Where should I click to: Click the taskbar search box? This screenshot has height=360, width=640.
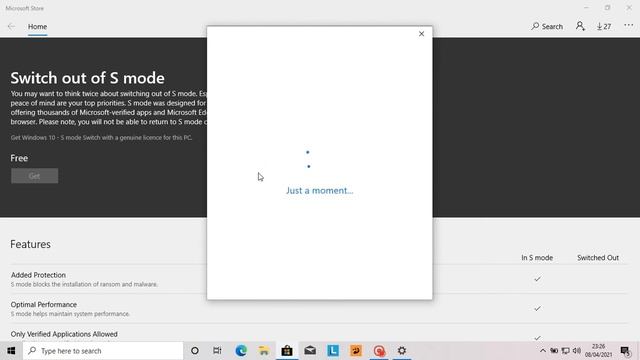pyautogui.click(x=103, y=351)
